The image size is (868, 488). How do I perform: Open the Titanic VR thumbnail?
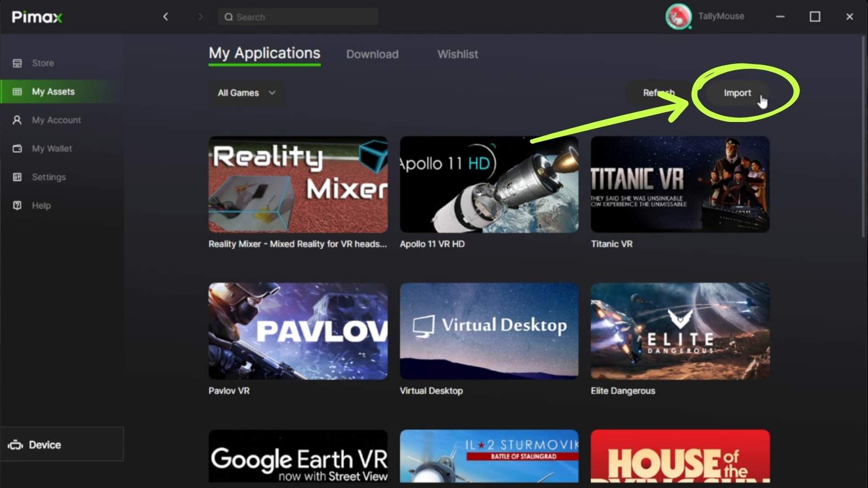click(680, 184)
